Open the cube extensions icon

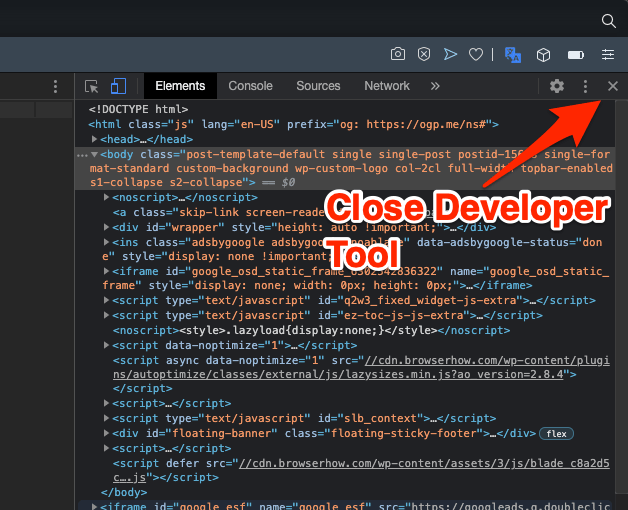coord(543,54)
